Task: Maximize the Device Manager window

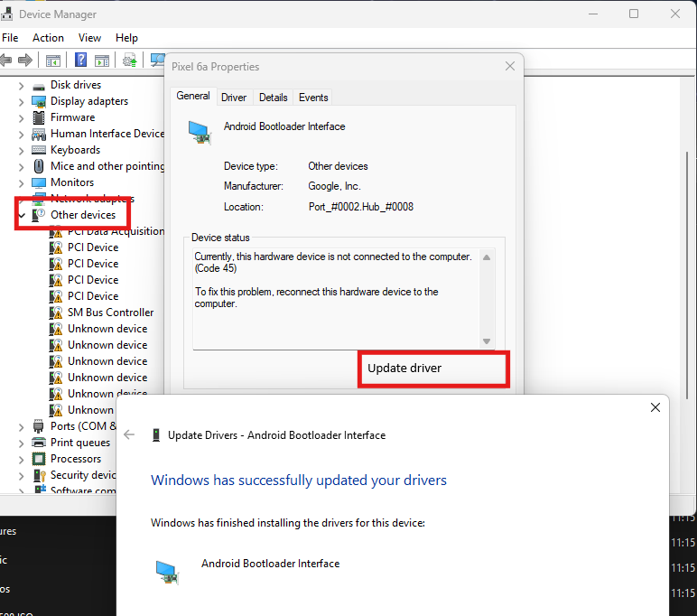Action: (634, 14)
